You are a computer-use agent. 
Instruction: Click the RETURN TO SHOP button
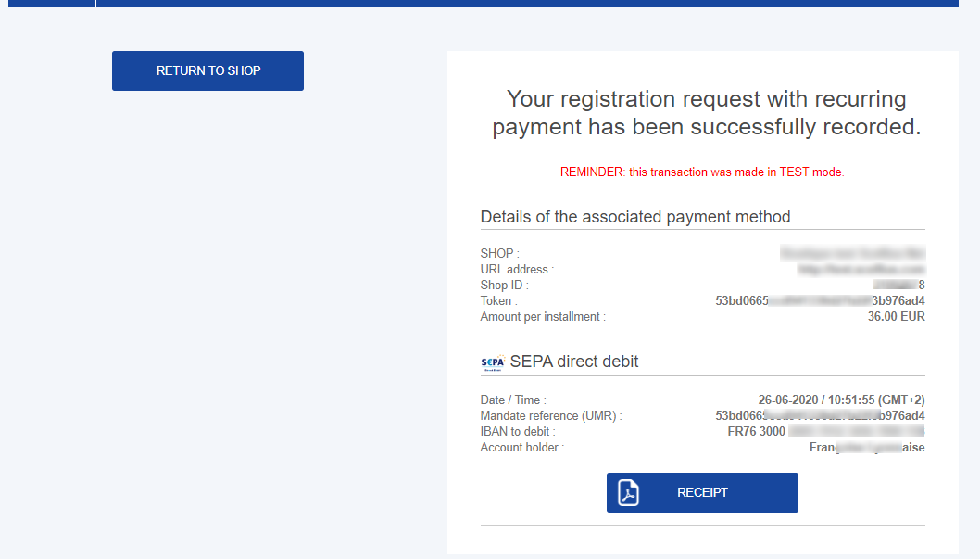pyautogui.click(x=207, y=70)
